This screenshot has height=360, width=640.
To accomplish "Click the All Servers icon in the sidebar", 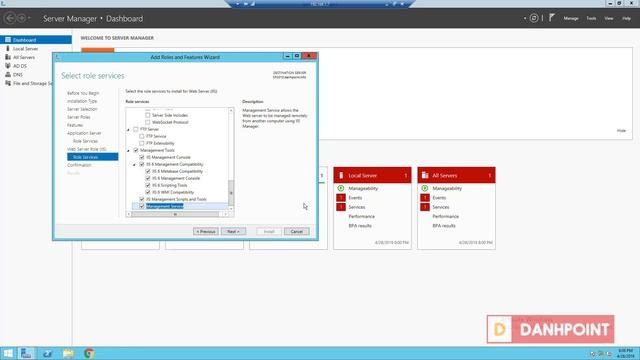I will pyautogui.click(x=8, y=57).
